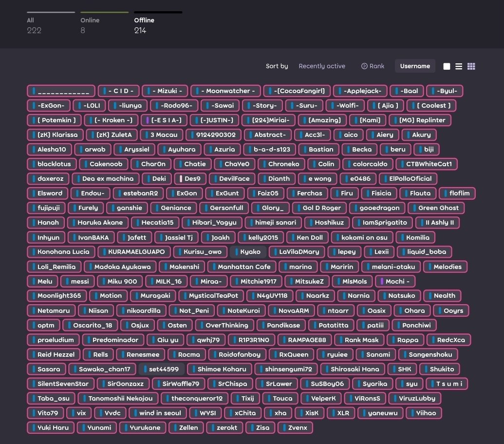Open set44599 user profile

pyautogui.click(x=161, y=369)
